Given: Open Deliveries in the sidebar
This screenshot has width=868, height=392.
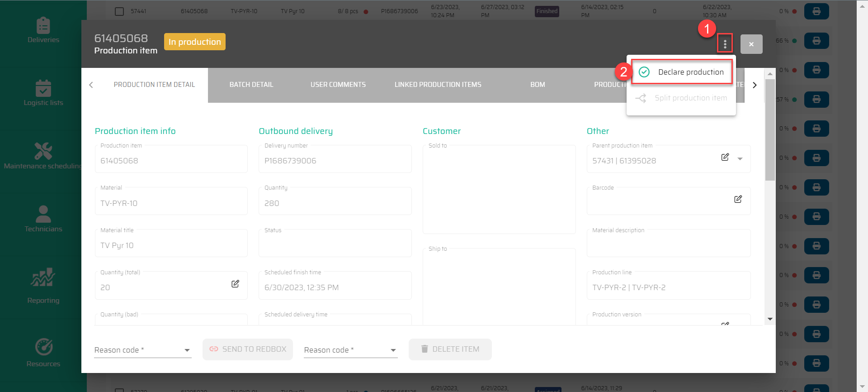Looking at the screenshot, I should [43, 30].
